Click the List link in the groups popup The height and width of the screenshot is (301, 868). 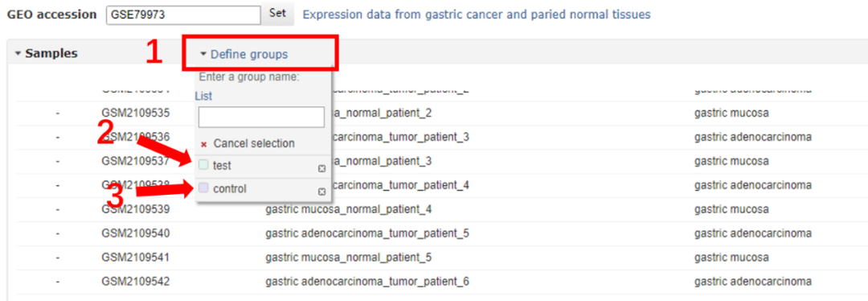[203, 97]
